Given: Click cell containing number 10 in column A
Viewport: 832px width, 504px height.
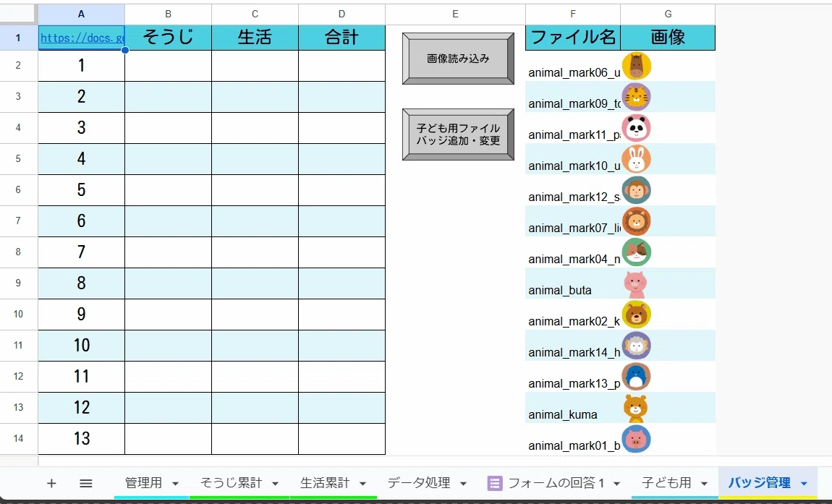Looking at the screenshot, I should pyautogui.click(x=81, y=346).
